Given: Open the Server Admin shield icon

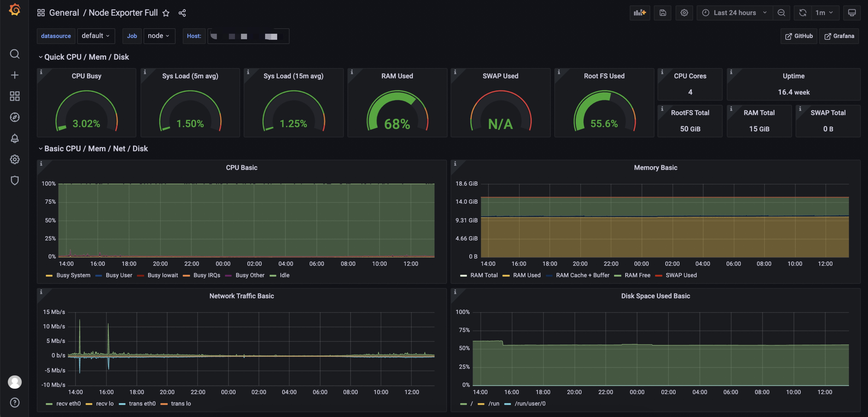Looking at the screenshot, I should tap(14, 180).
